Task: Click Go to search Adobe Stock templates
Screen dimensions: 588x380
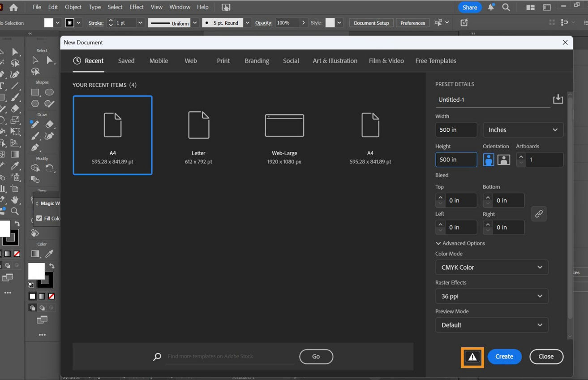Action: point(316,356)
